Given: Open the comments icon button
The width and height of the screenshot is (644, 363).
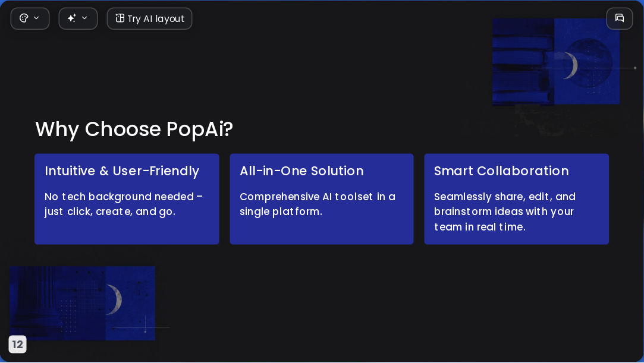Looking at the screenshot, I should pyautogui.click(x=620, y=18).
